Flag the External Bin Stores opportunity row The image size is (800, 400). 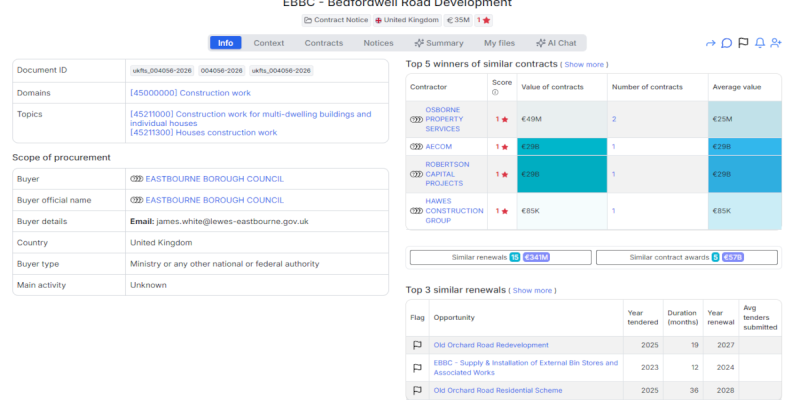coord(417,368)
